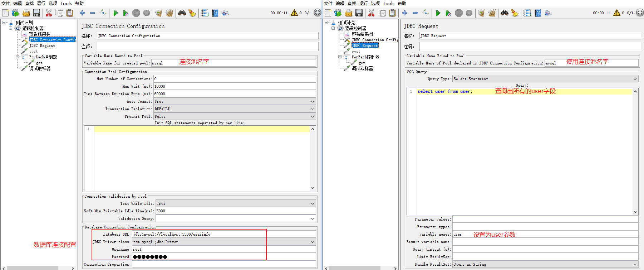
Task: Open Preinit Pool dropdown
Action: (x=235, y=116)
